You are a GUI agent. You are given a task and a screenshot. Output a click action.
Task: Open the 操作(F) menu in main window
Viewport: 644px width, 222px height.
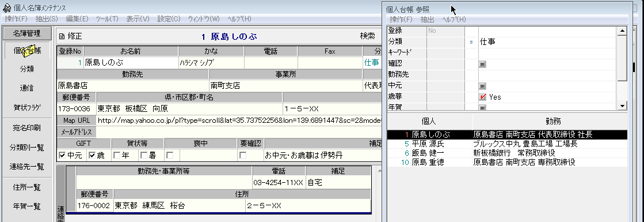tap(16, 19)
